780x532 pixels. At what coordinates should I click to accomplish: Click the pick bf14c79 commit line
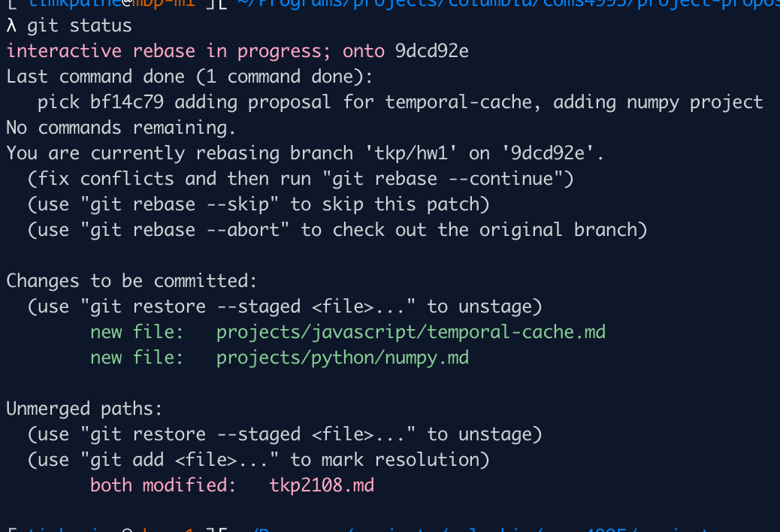pos(400,102)
